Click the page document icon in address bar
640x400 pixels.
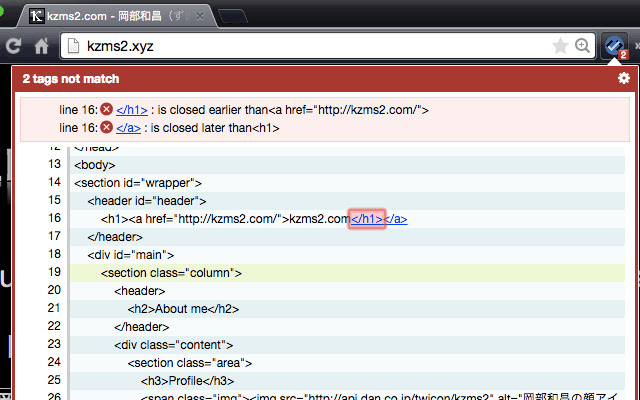[x=73, y=46]
